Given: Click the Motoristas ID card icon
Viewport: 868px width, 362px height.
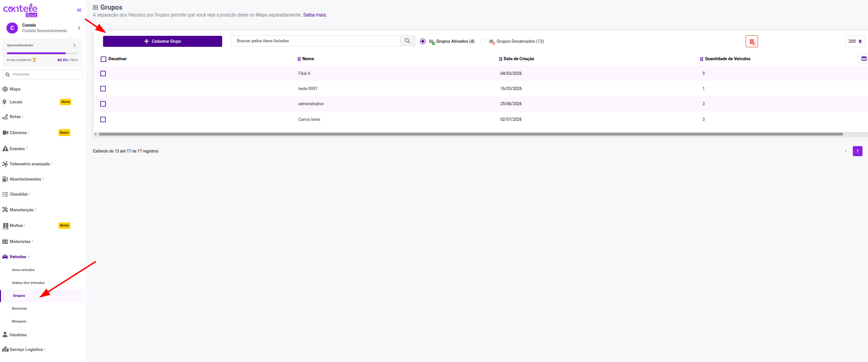Looking at the screenshot, I should click(x=5, y=242).
